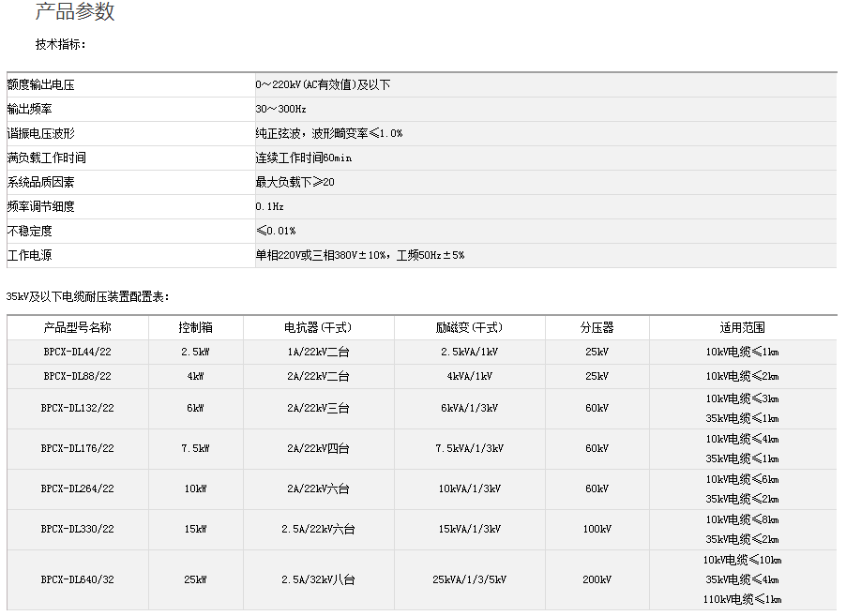Click the 适用范围 column header

(x=742, y=328)
